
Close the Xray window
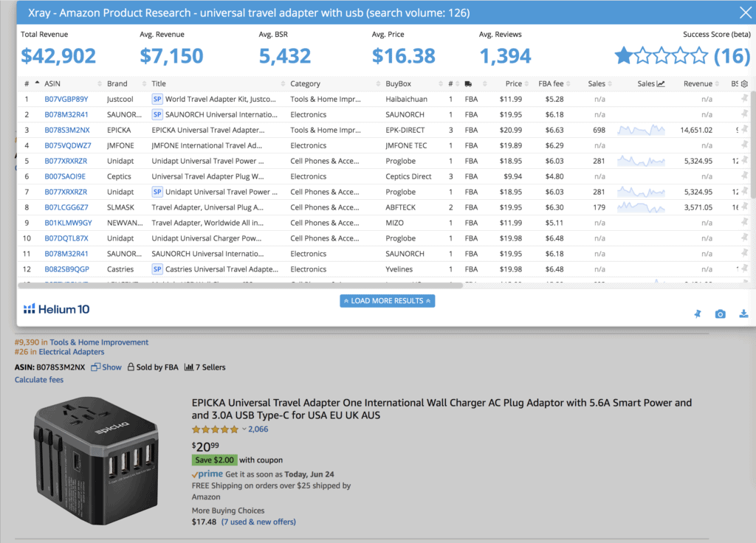746,13
